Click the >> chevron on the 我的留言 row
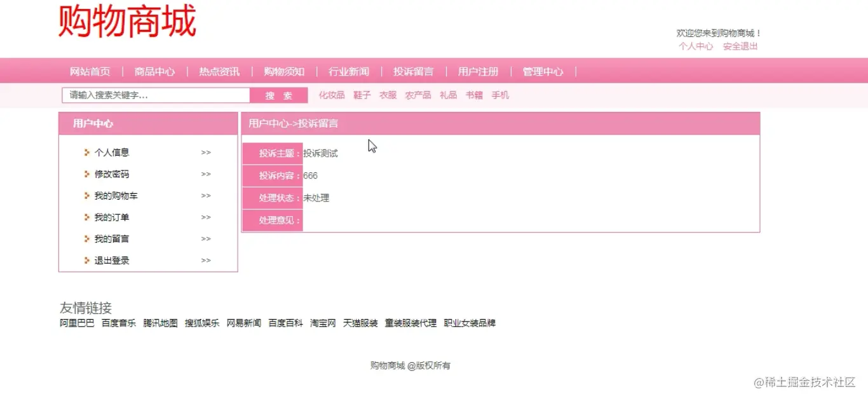This screenshot has width=868, height=401. pos(206,239)
